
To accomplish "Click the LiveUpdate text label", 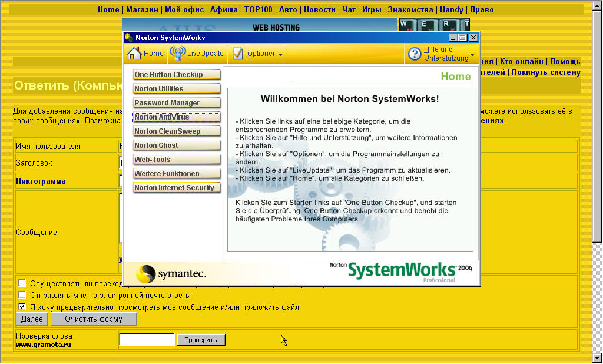I will point(206,54).
